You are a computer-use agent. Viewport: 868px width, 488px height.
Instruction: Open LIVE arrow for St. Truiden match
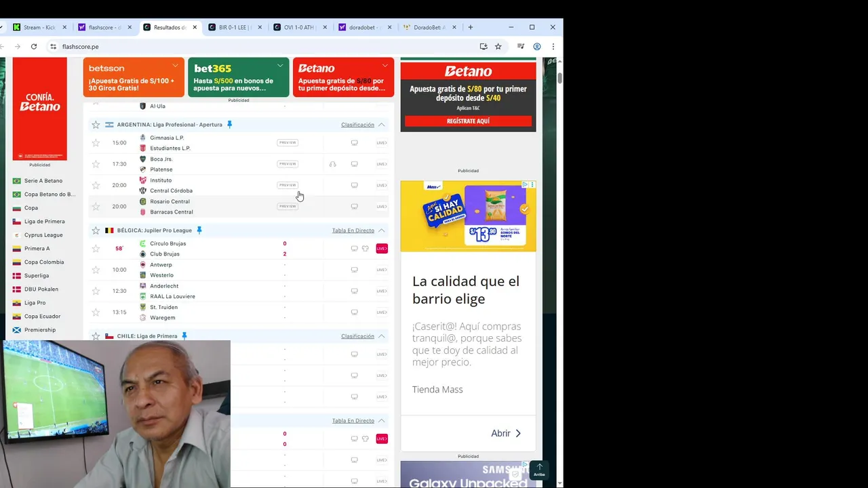(382, 312)
